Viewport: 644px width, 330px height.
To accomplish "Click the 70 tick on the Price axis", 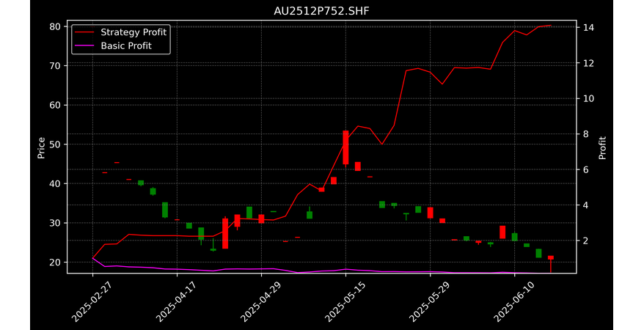I will [56, 66].
